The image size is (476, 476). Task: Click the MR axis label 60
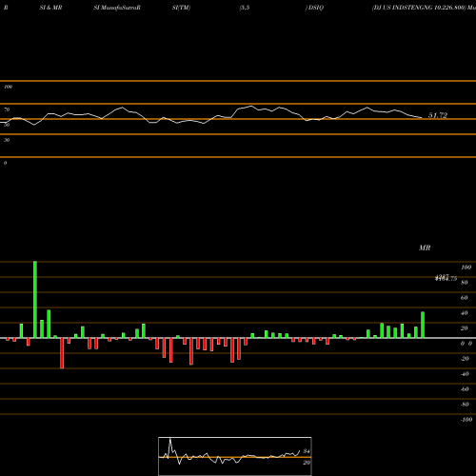click(465, 298)
